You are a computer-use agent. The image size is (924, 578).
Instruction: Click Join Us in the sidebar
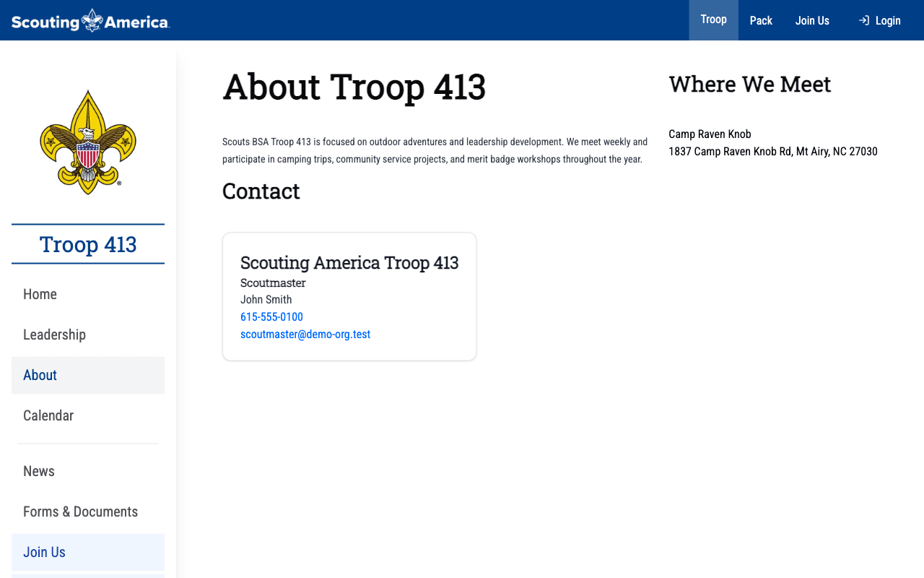[x=88, y=552]
